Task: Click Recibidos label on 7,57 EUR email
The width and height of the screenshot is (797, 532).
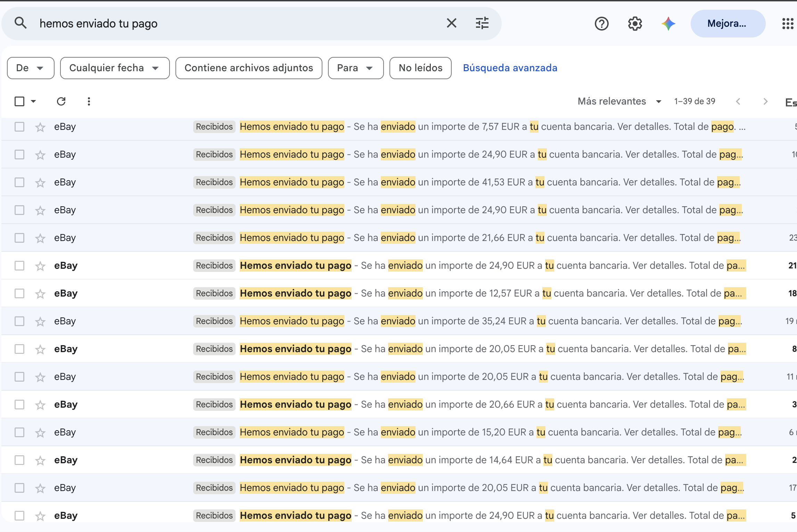Action: (214, 127)
